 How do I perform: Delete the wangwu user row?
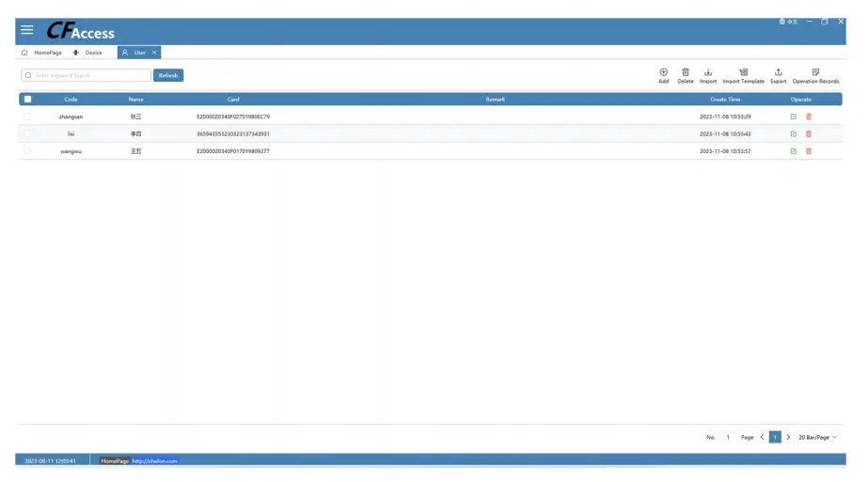[809, 151]
